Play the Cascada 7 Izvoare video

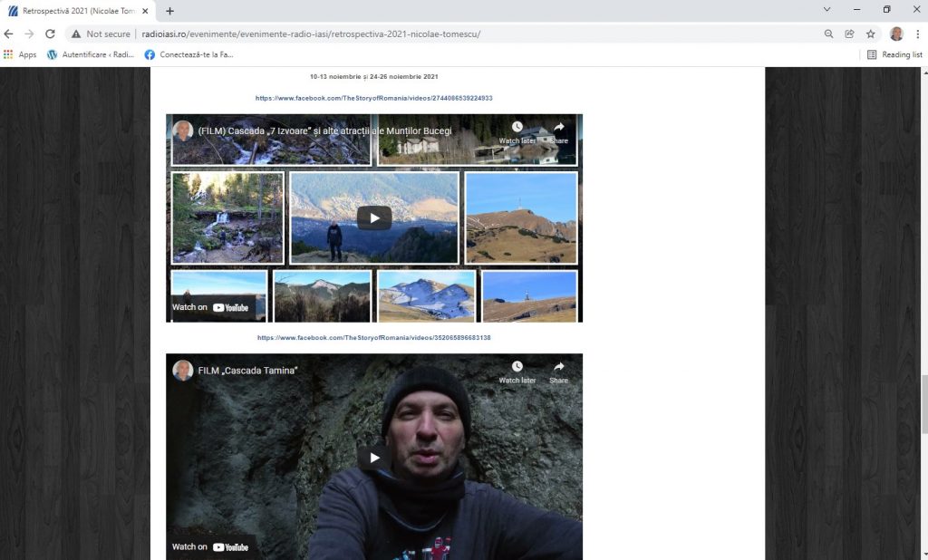coord(373,217)
